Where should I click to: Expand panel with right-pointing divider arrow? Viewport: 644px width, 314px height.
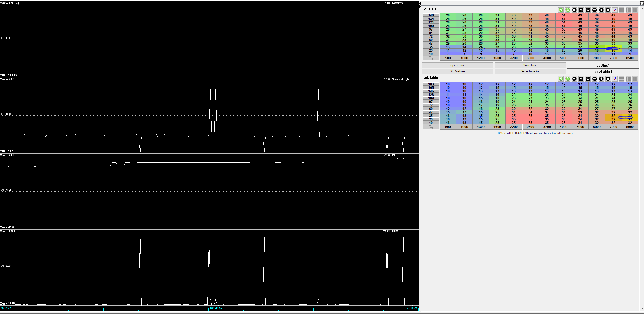click(x=420, y=6)
